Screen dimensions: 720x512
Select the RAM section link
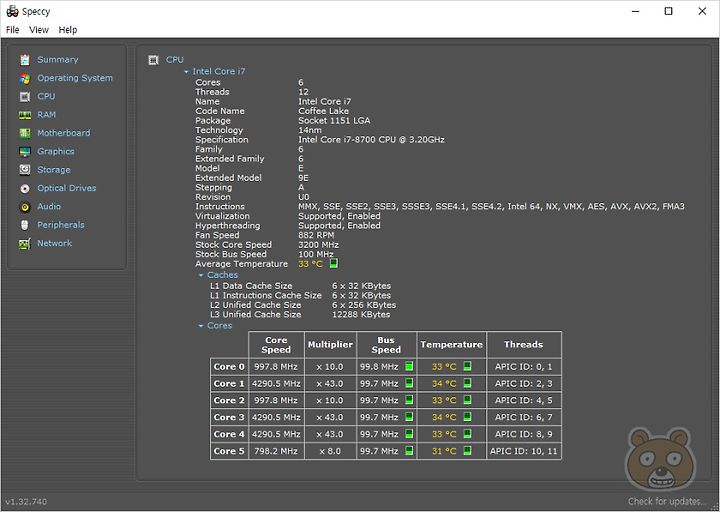[46, 115]
